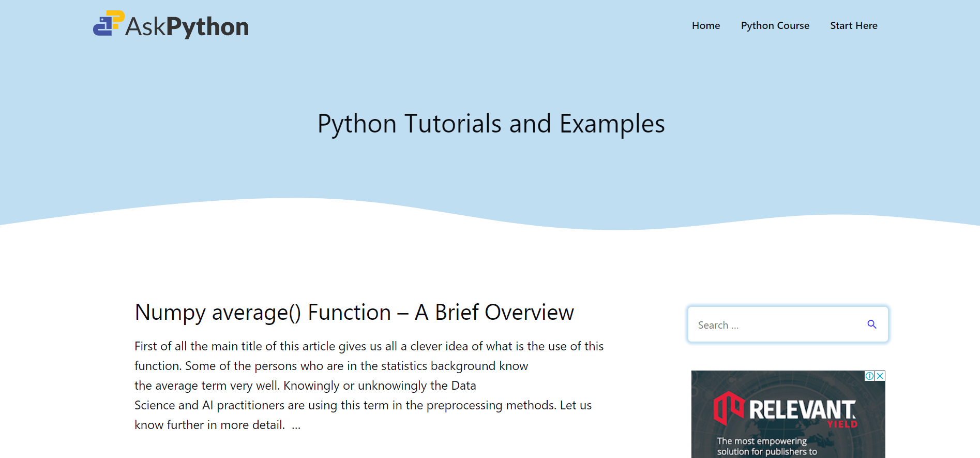Click the AskPython logo icon

pos(109,24)
